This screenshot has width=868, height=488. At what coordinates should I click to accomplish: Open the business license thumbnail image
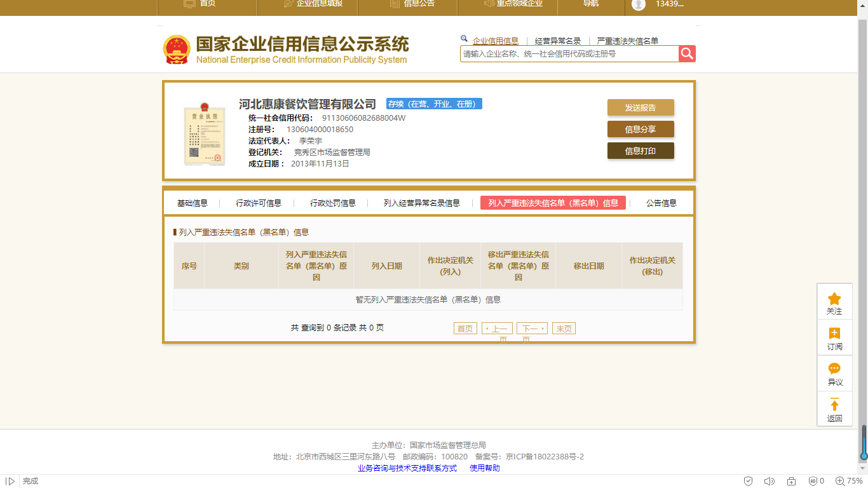point(205,133)
